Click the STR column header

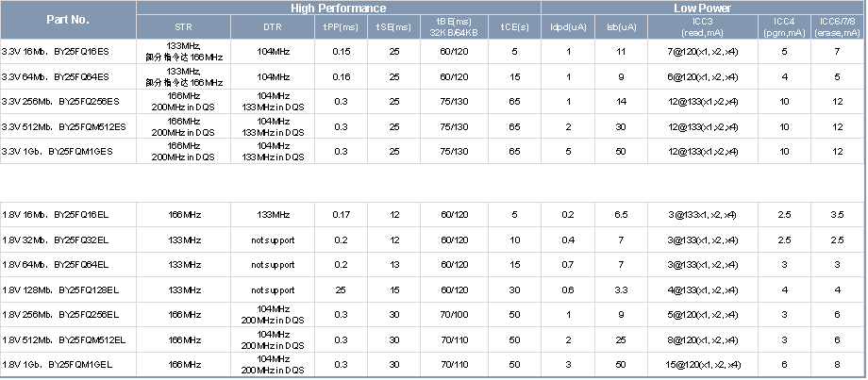(183, 27)
